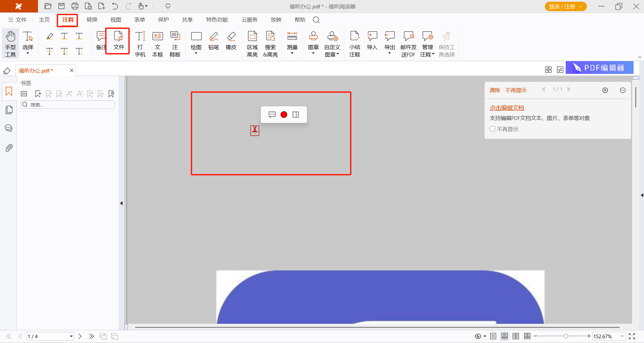Click the zoom in plus button
644x343 pixels.
pos(589,336)
